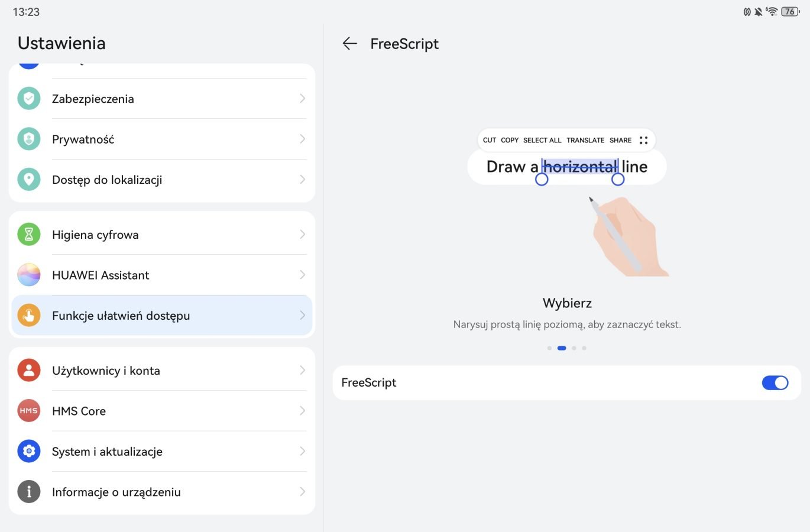Open the chevron next to Informacje o urządzeniu

point(302,492)
